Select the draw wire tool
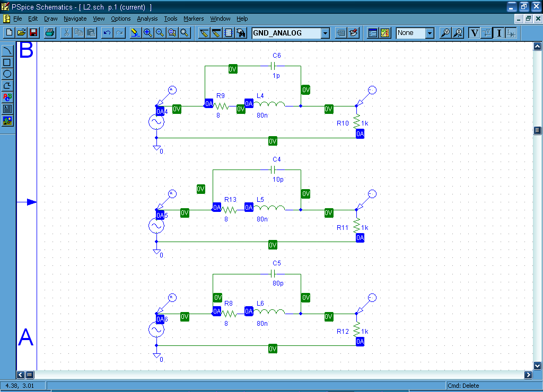The height and width of the screenshot is (392, 543). pos(204,33)
